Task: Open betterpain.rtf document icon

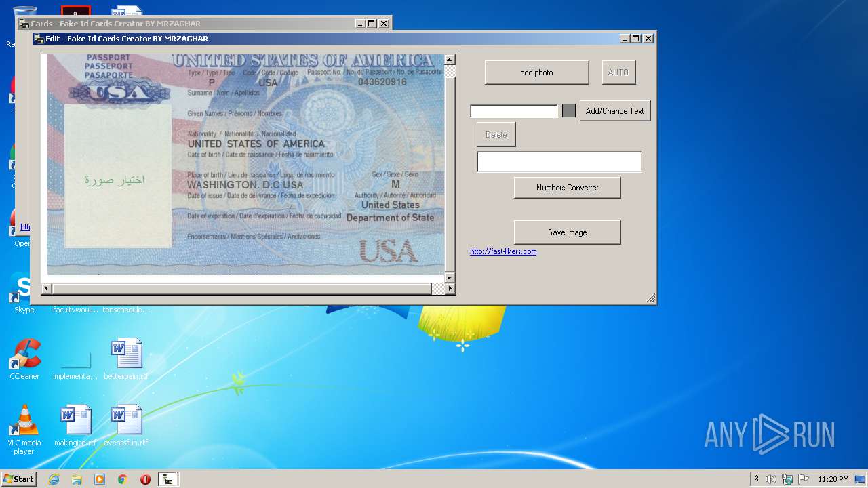Action: coord(126,359)
